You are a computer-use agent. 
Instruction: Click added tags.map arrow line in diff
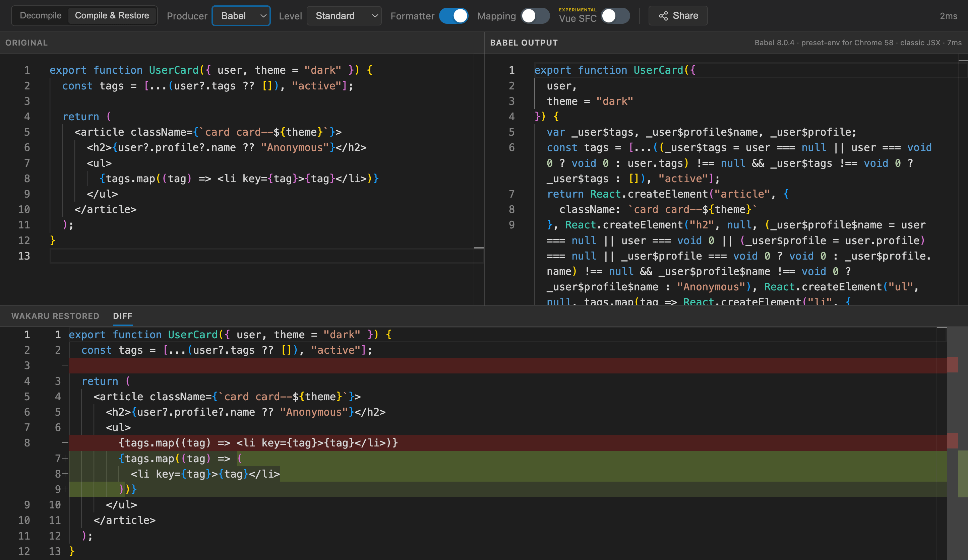pos(181,458)
